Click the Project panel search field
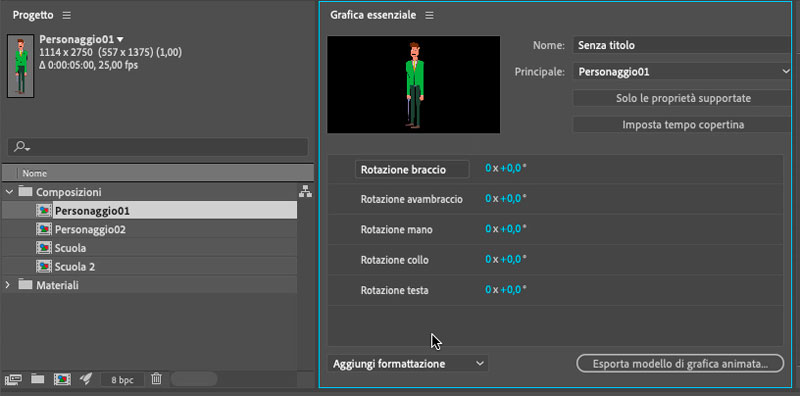 click(x=158, y=147)
